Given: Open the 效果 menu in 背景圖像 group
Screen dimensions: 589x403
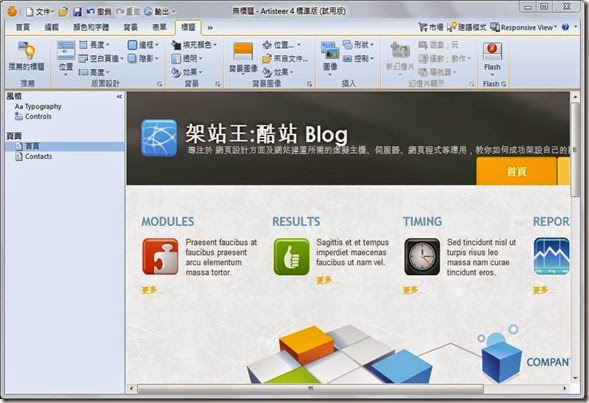Looking at the screenshot, I should [x=278, y=72].
